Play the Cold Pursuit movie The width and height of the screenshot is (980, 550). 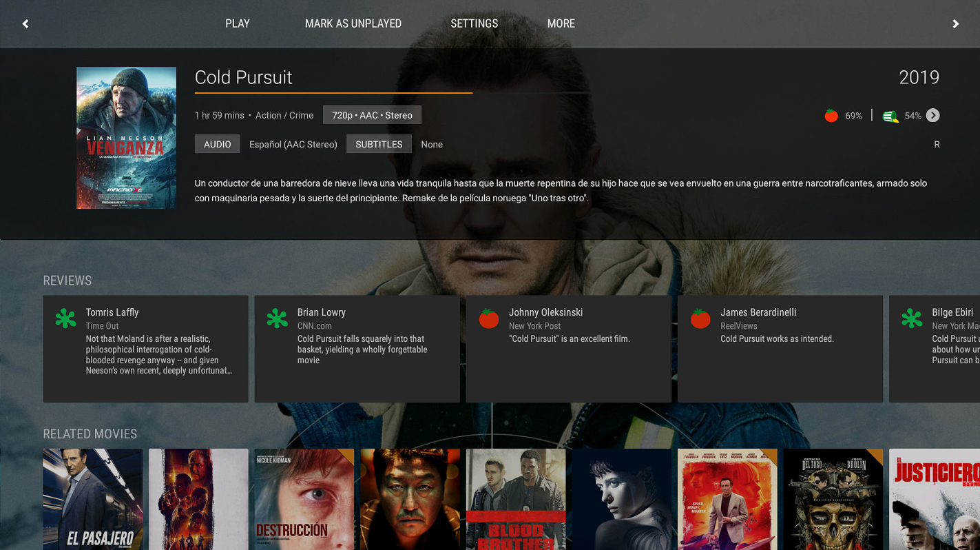238,23
